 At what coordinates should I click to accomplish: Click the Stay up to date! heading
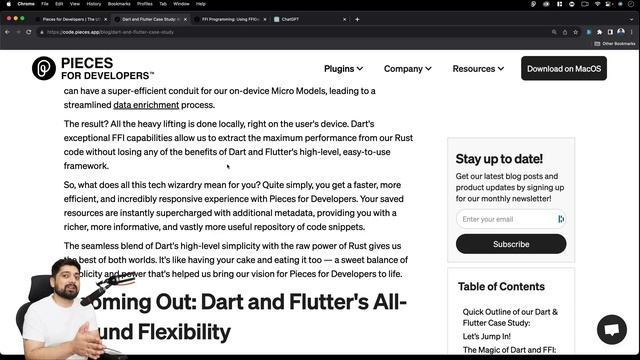(x=499, y=159)
